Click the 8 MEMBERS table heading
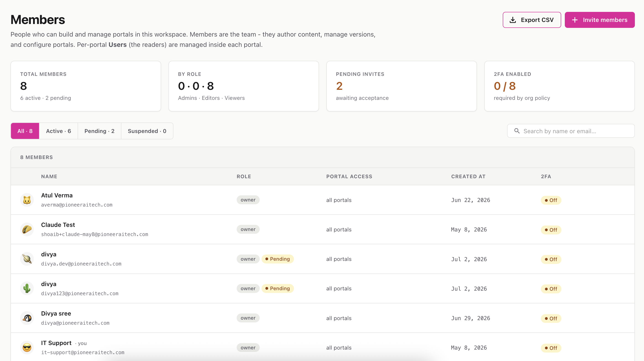Image resolution: width=644 pixels, height=361 pixels. pos(37,157)
